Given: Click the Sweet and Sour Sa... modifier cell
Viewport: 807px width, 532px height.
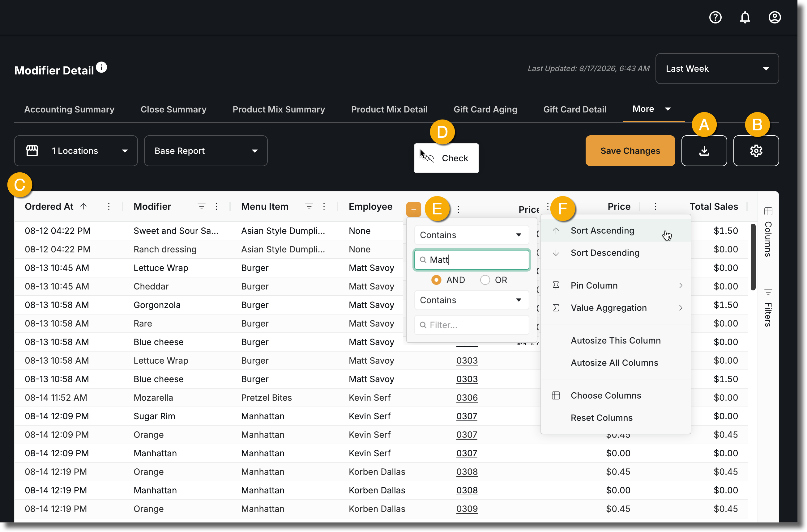Looking at the screenshot, I should tap(176, 231).
